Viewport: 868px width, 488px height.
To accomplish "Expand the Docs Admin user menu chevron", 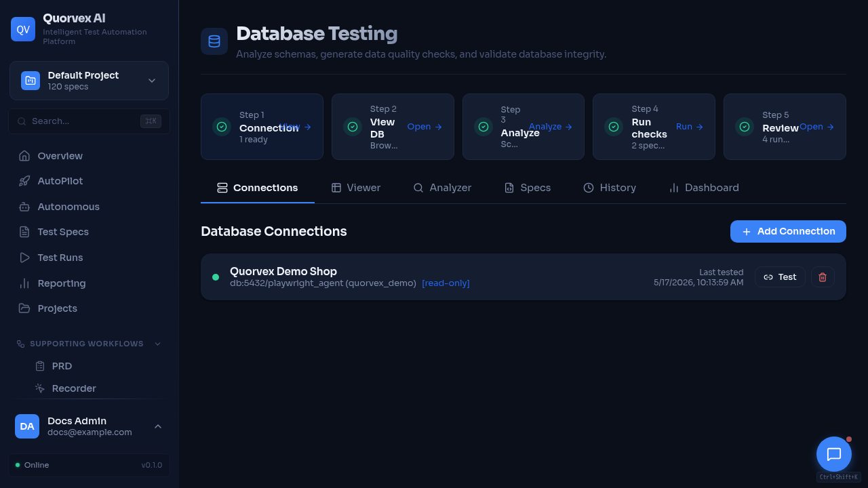I will coord(158,426).
